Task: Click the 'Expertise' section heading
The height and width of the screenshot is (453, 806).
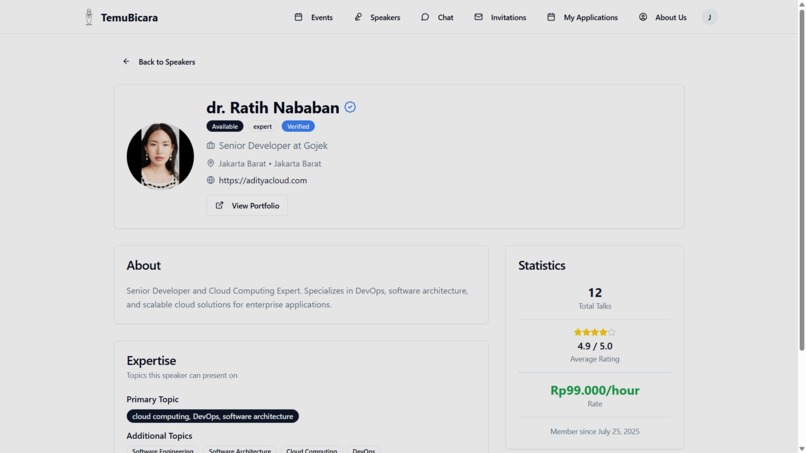Action: pyautogui.click(x=151, y=360)
